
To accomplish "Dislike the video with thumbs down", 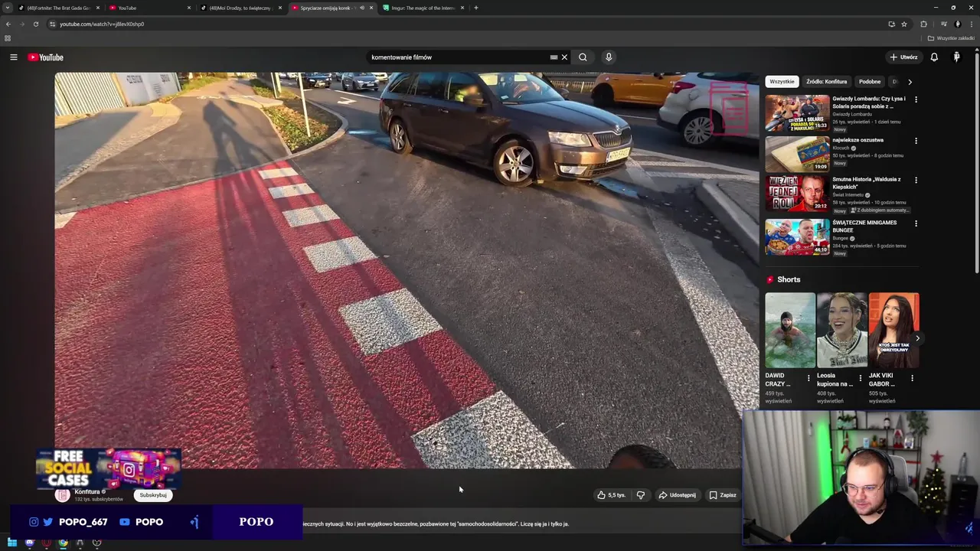I will [641, 495].
